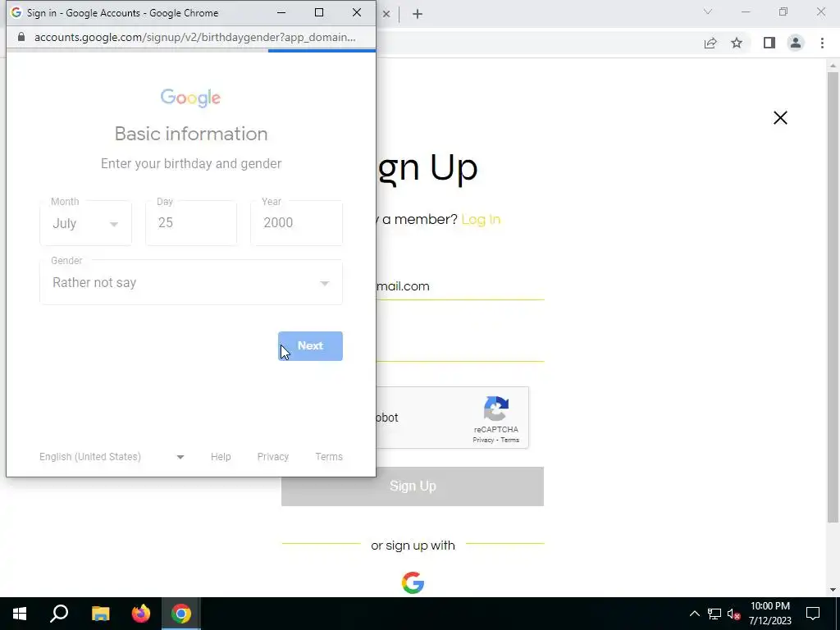This screenshot has width=840, height=630.
Task: Open the tab search chevron in Chrome
Action: point(708,11)
